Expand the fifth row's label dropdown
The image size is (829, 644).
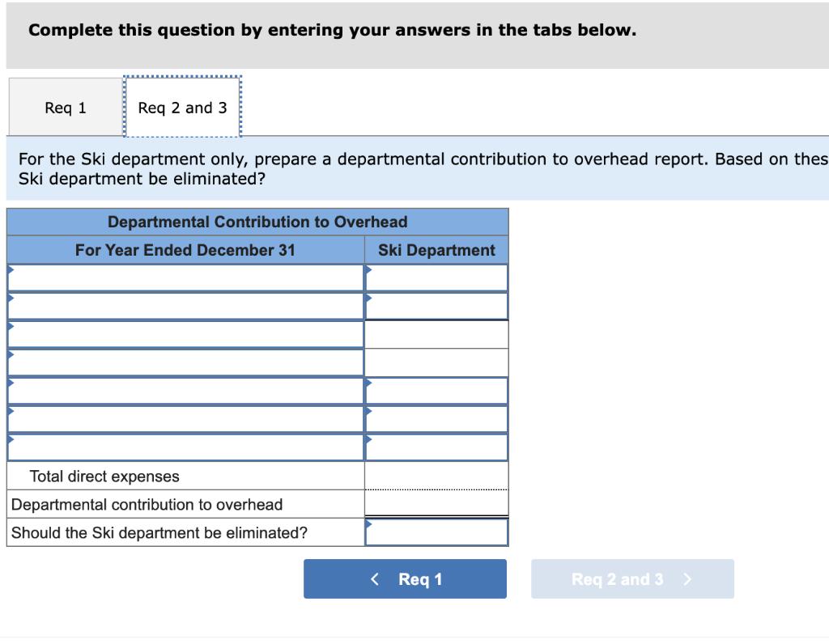click(185, 391)
